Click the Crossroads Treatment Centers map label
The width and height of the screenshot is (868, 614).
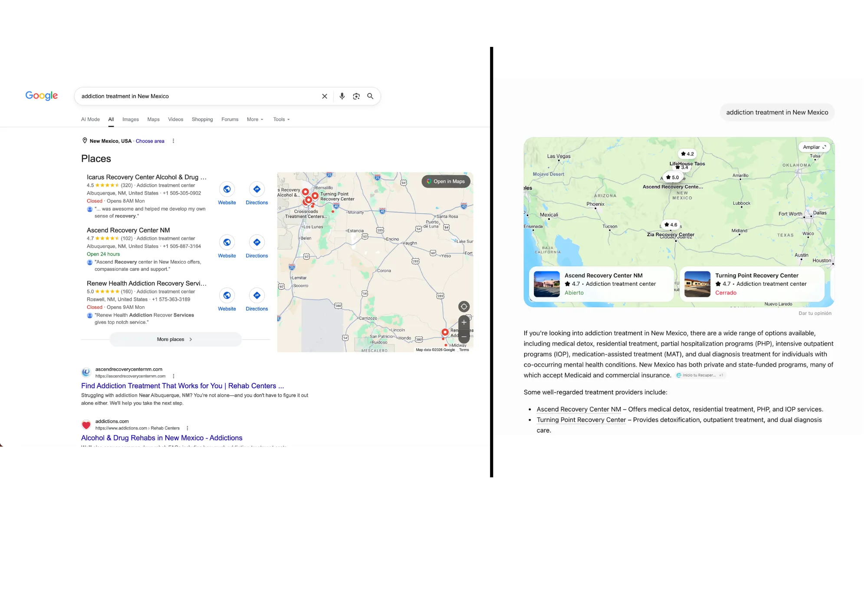(306, 214)
